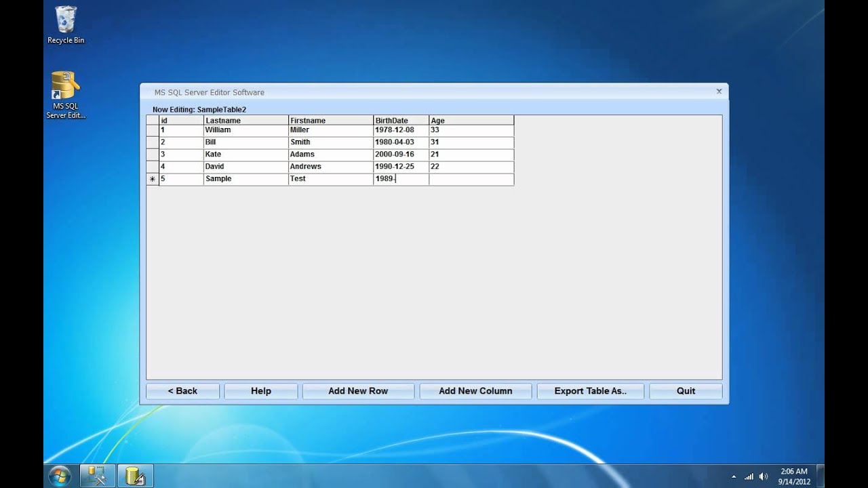Click the id cell '3'
The height and width of the screenshot is (488, 868).
coord(181,155)
